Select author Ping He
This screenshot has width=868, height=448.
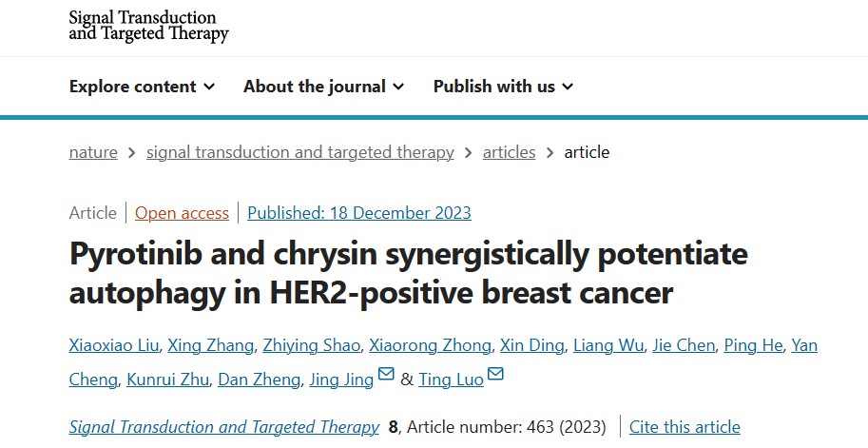click(753, 345)
